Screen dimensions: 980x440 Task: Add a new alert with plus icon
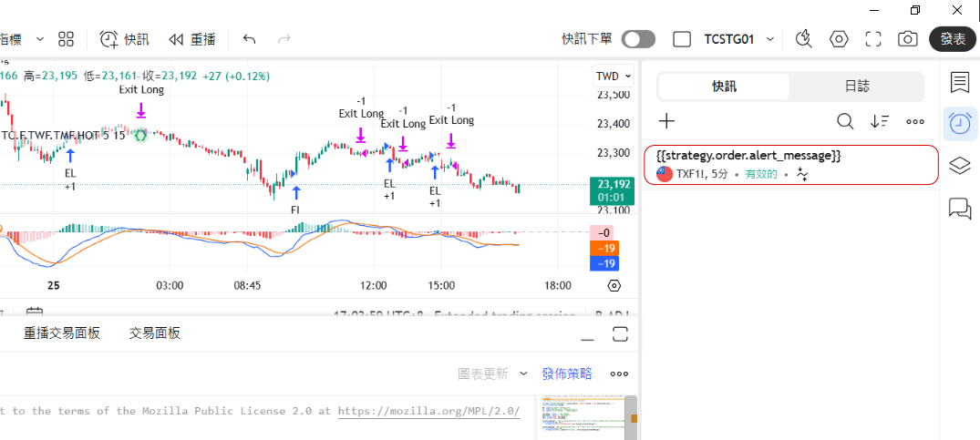[x=666, y=121]
